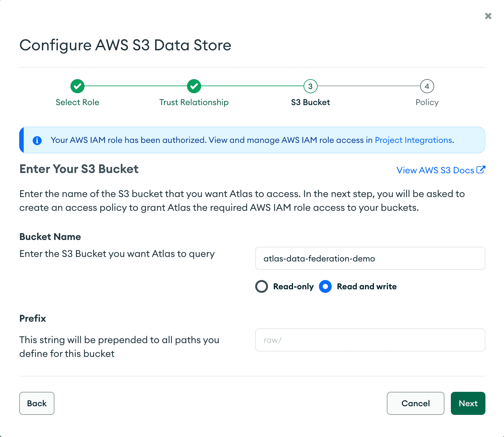The image size is (504, 437).
Task: Click the Bucket Name input field
Action: [x=370, y=258]
